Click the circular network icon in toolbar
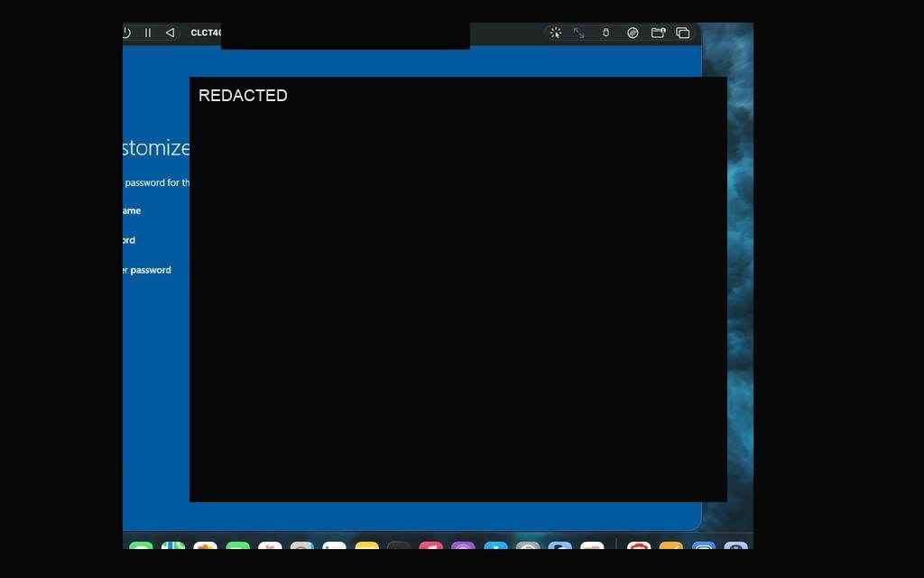Screen dimensions: 924x578 tap(633, 33)
